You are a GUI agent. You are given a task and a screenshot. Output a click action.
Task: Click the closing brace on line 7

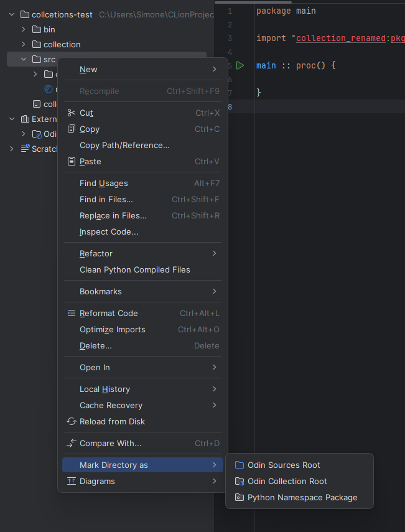pyautogui.click(x=258, y=93)
